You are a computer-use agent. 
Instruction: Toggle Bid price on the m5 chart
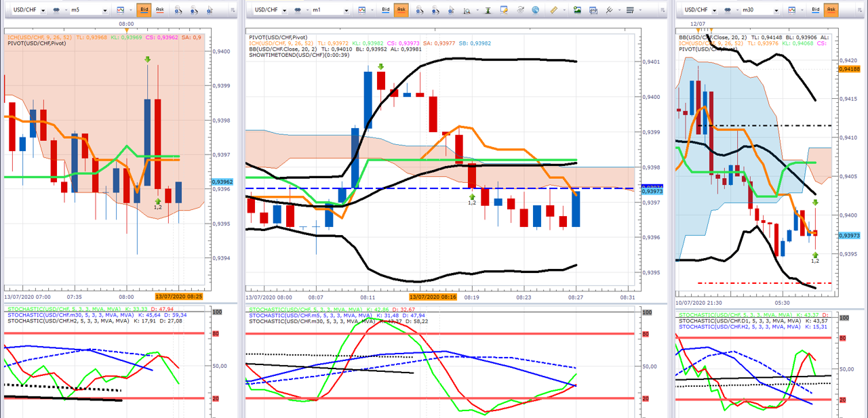pyautogui.click(x=144, y=10)
